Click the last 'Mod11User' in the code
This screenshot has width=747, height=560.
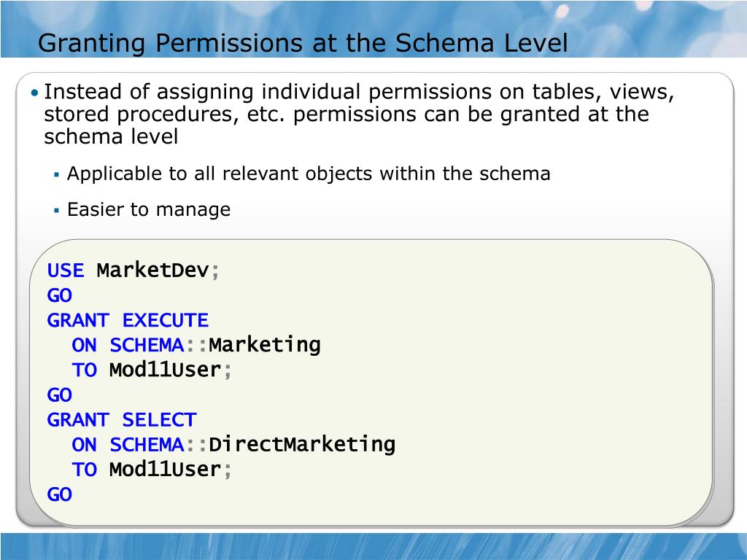166,470
